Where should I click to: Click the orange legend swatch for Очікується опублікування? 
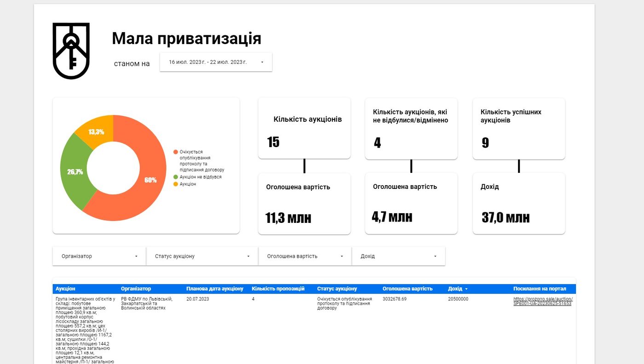coord(176,152)
